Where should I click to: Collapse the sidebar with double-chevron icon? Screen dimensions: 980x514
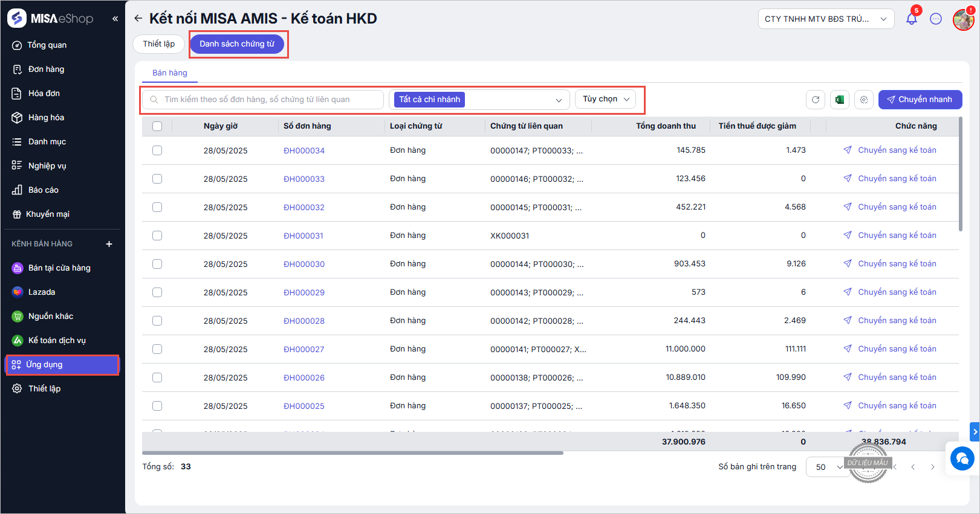(115, 19)
